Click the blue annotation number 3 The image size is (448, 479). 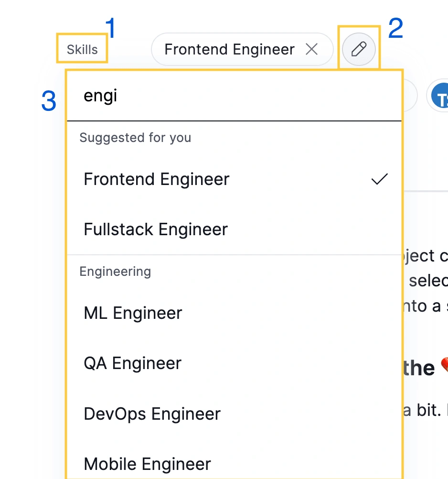click(49, 101)
